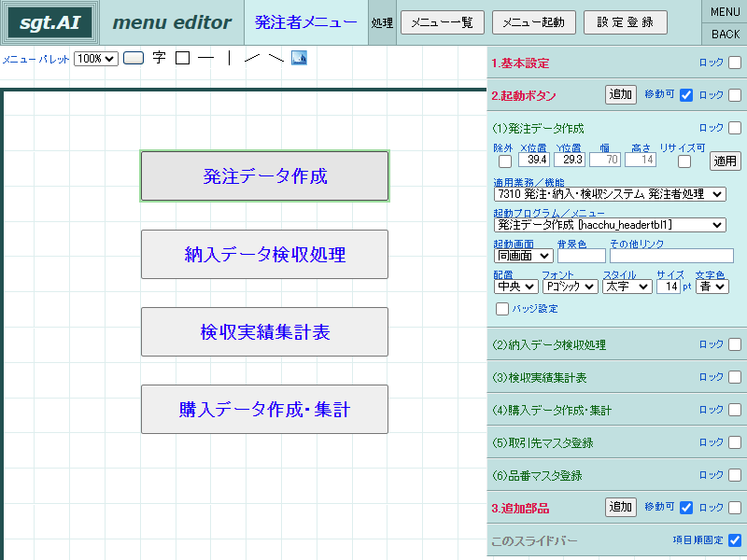Select the rectangle frame palette tool
Image resolution: width=747 pixels, height=560 pixels.
(x=182, y=58)
